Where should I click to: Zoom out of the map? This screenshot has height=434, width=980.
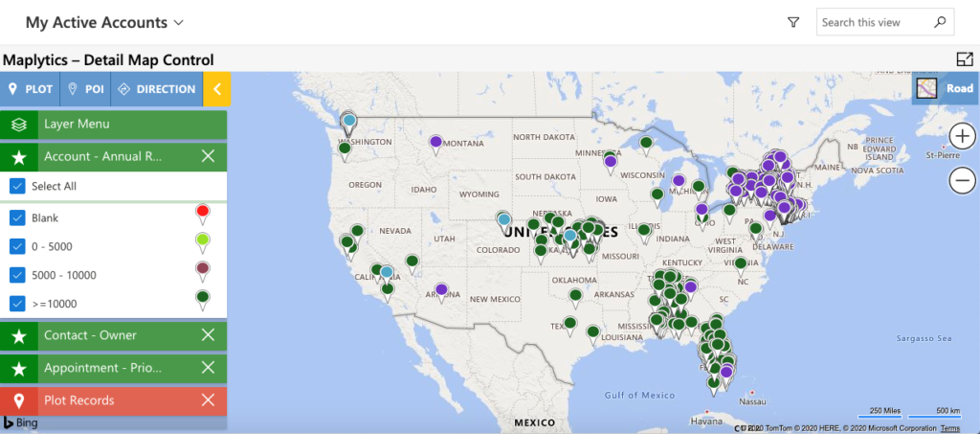[x=963, y=179]
